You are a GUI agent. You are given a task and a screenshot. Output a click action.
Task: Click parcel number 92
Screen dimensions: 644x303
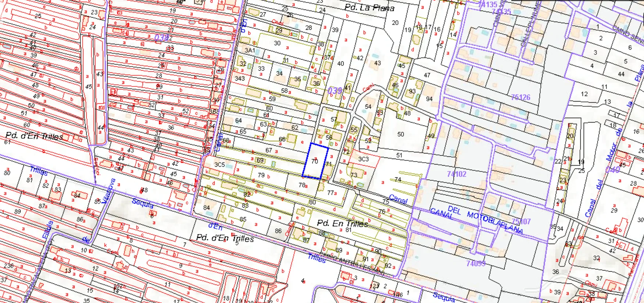coord(388,265)
